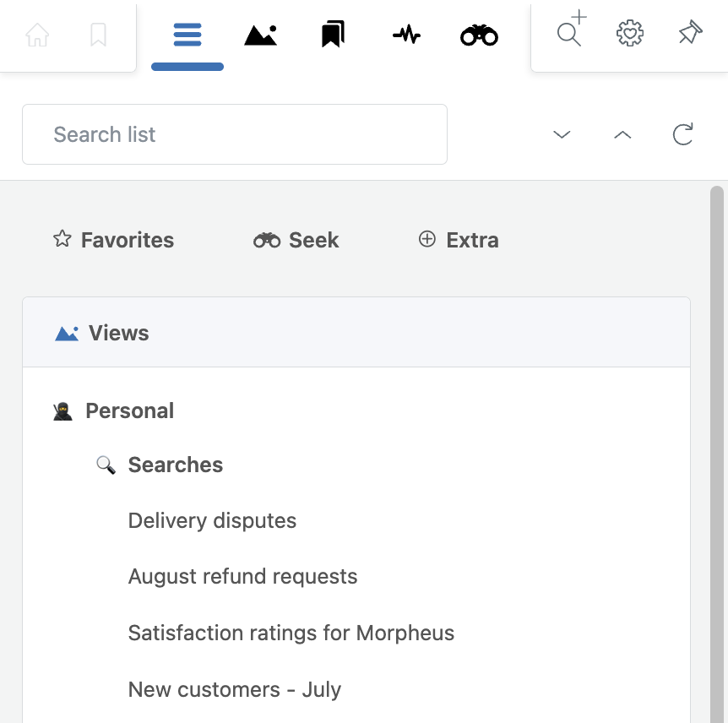
Task: Click the single bookmark icon
Action: point(98,35)
